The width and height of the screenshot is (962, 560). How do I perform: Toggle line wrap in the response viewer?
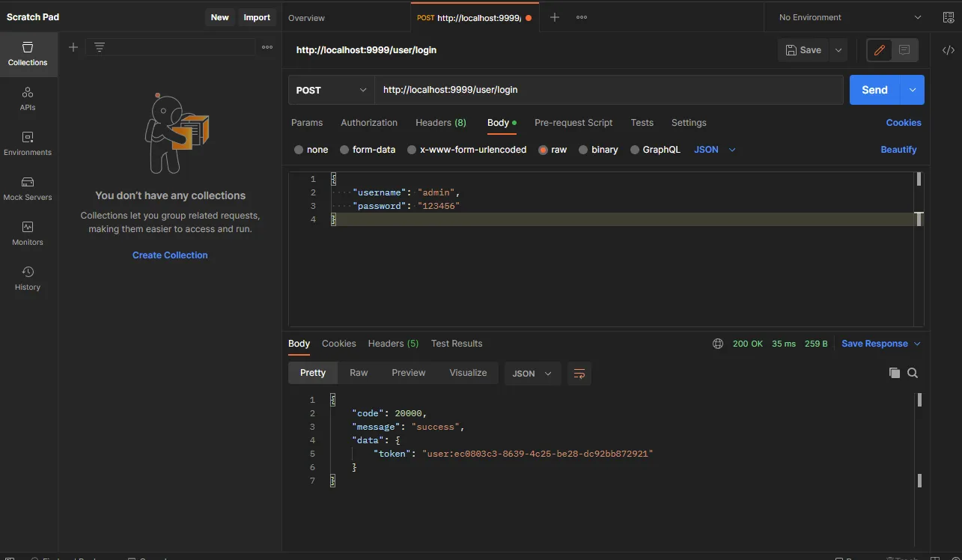[579, 373]
